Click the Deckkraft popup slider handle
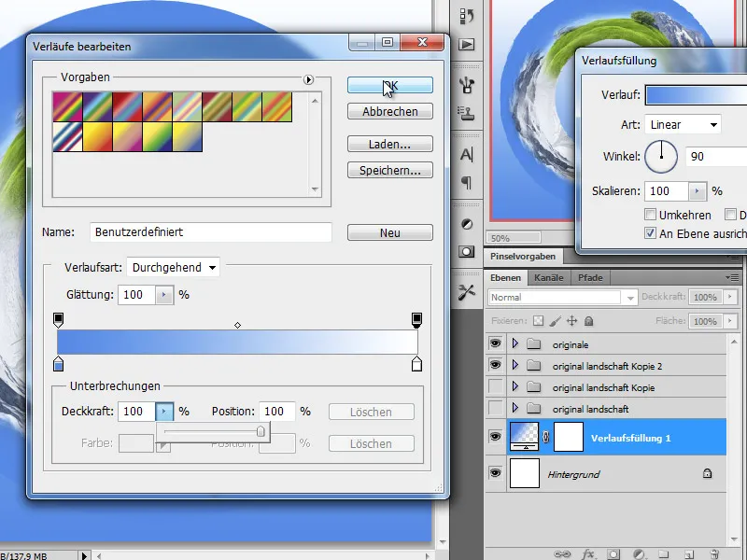Image resolution: width=747 pixels, height=560 pixels. point(261,431)
